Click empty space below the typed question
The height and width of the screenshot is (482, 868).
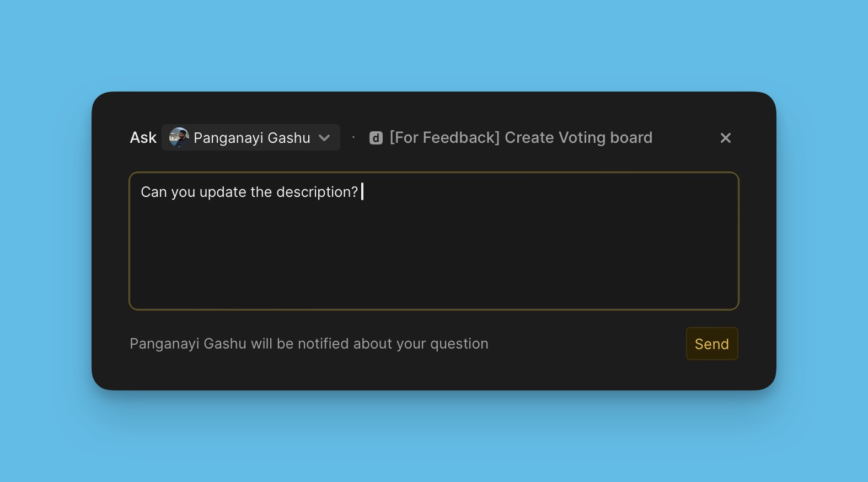tap(433, 259)
